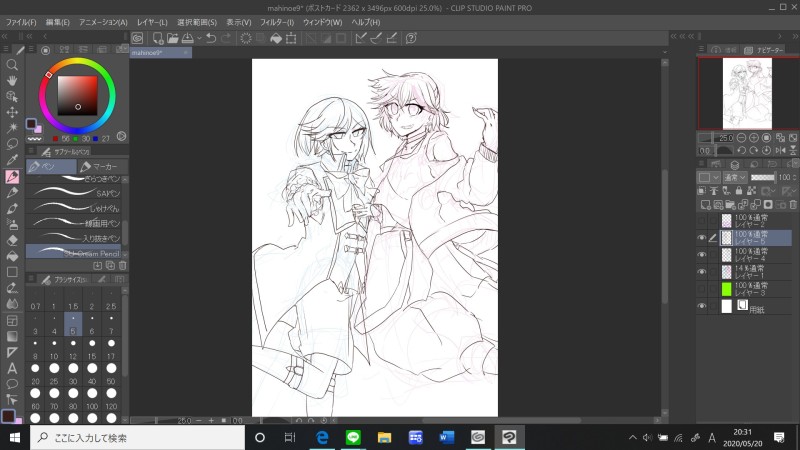Select the Eyedropper tool

click(x=12, y=160)
